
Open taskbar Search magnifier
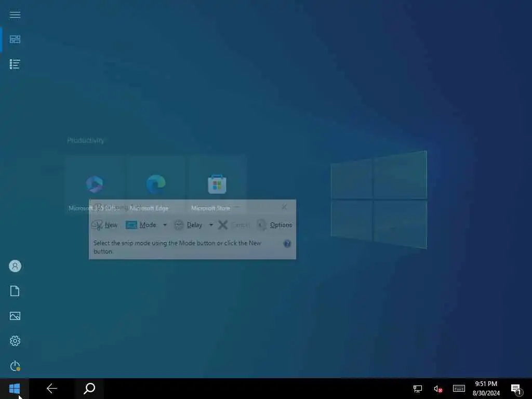tap(89, 389)
